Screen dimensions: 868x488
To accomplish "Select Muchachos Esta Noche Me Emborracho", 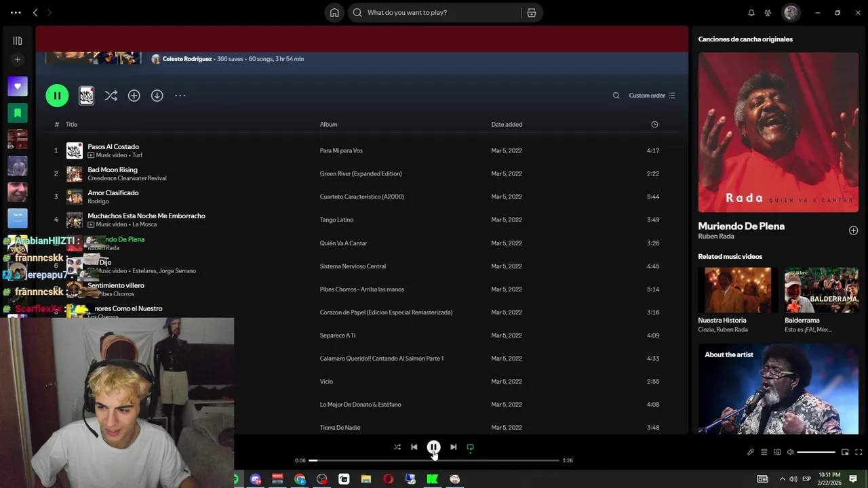I will pos(146,216).
